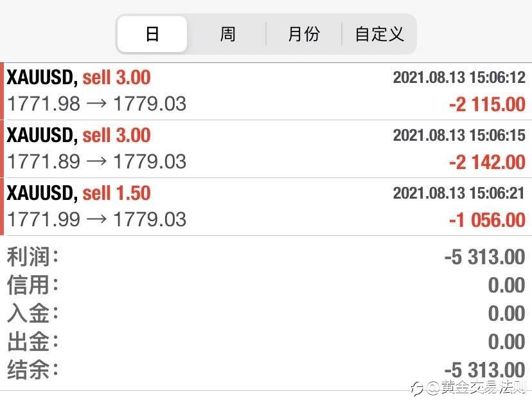Tap the 入金 (deposit) summary label
The image size is (532, 414).
tap(32, 313)
